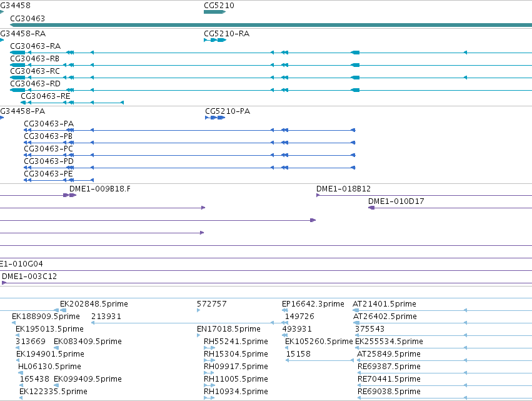Image resolution: width=532 pixels, height=401 pixels.
Task: Select clone DME1-018B12 label
Action: 343,189
